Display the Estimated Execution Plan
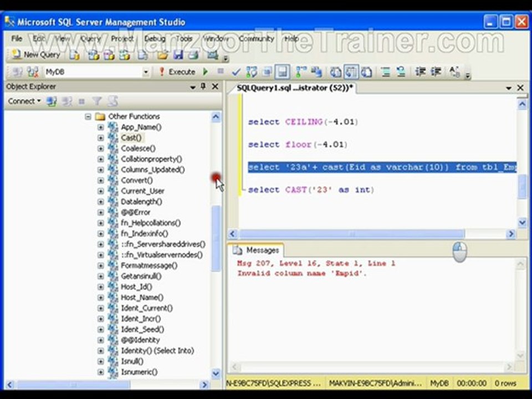 coord(252,72)
